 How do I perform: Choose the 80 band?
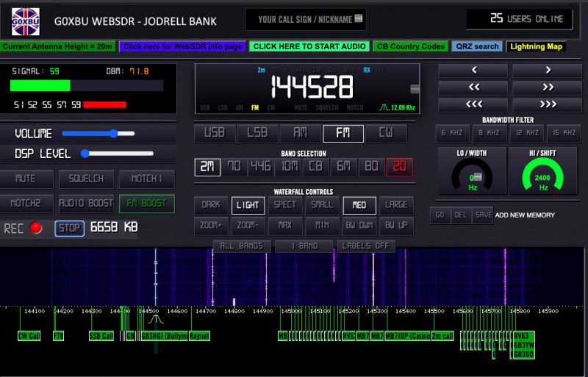coord(371,167)
